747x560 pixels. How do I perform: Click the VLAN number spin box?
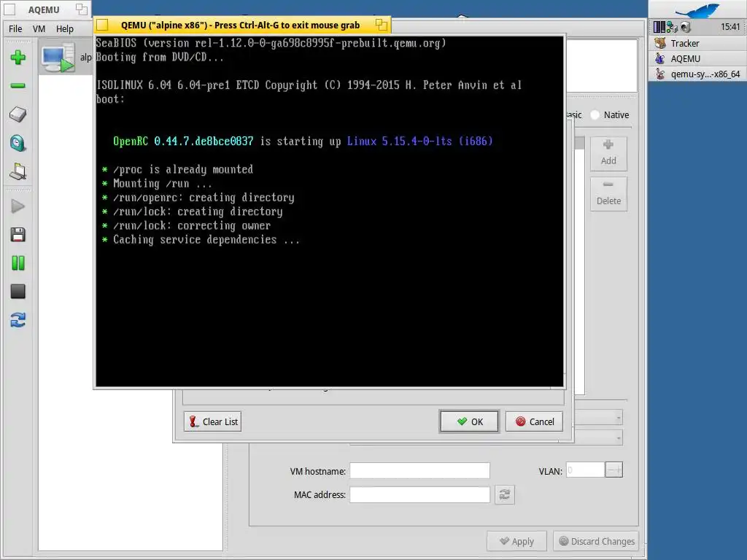pyautogui.click(x=594, y=470)
